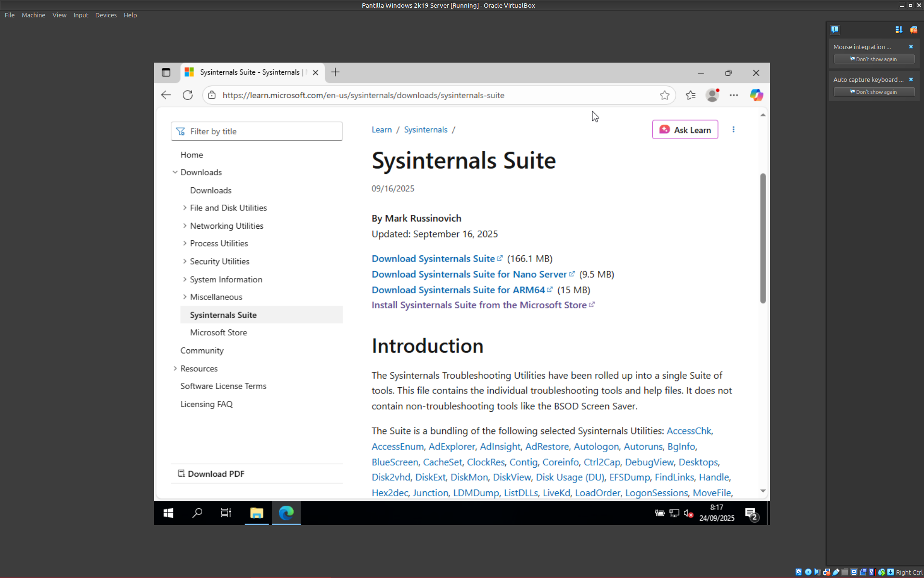
Task: Open the favorites list icon
Action: [x=691, y=95]
